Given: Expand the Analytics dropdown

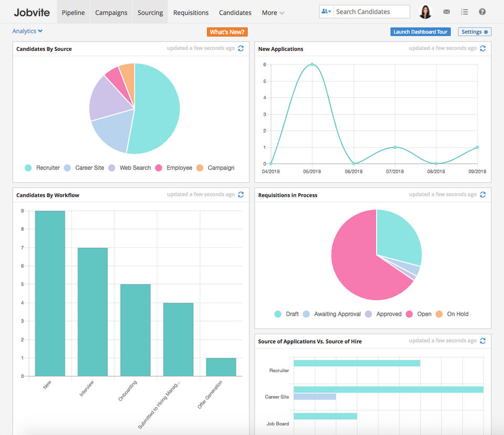Looking at the screenshot, I should coord(27,31).
